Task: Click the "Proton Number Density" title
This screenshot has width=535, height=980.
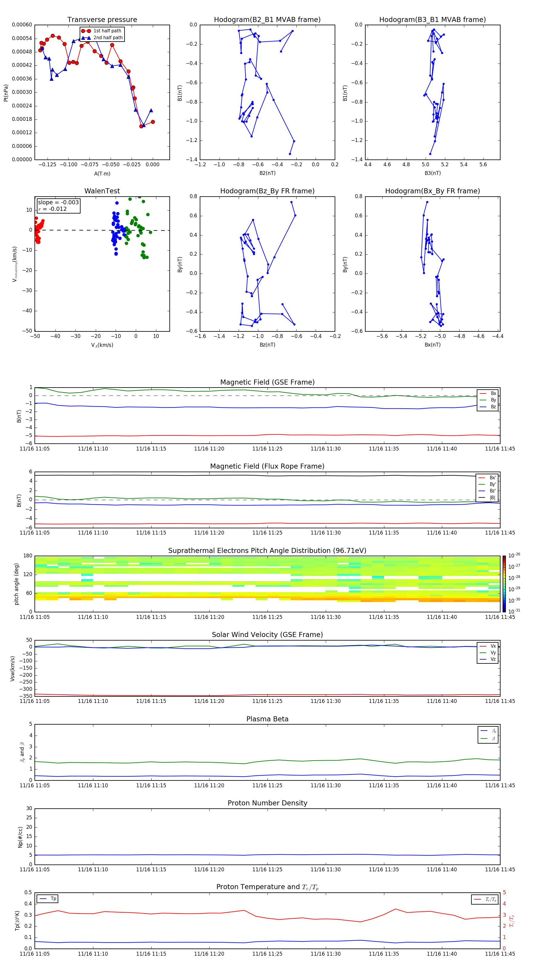Action: click(267, 803)
